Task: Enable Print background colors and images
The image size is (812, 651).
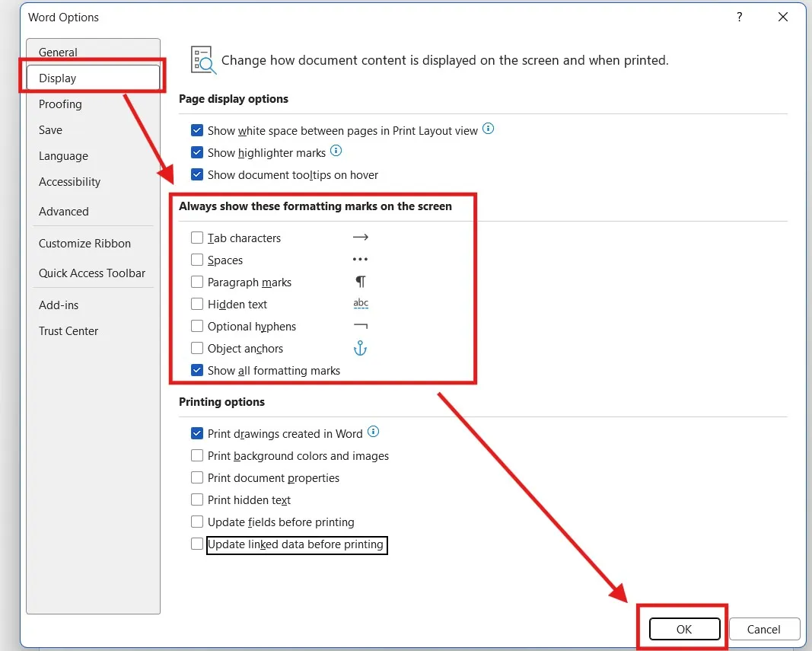Action: [197, 455]
